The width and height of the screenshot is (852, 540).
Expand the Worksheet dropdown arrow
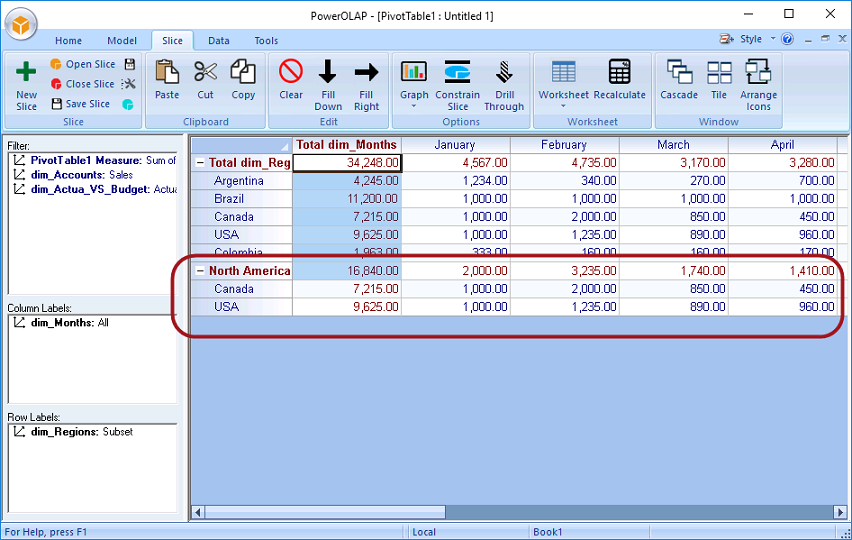[563, 106]
